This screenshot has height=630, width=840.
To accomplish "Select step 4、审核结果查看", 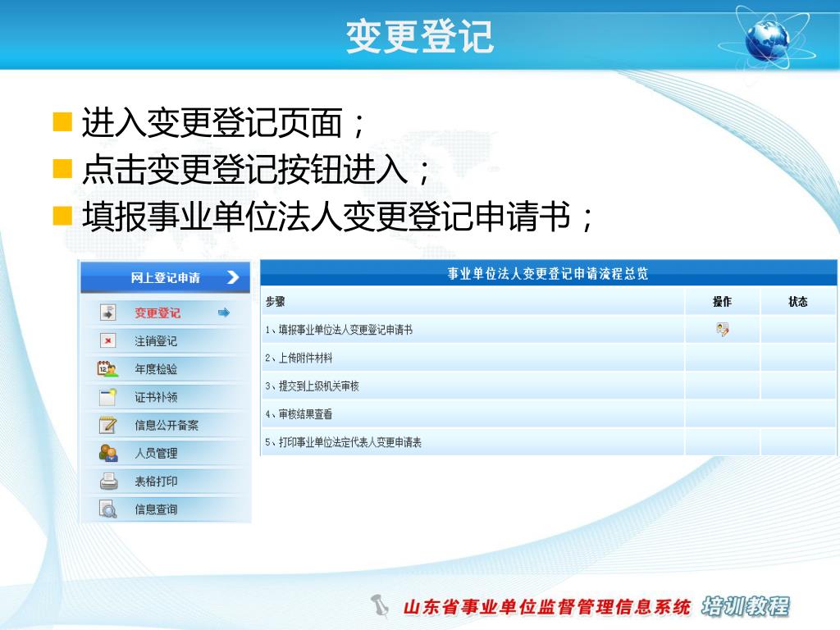I will (299, 414).
